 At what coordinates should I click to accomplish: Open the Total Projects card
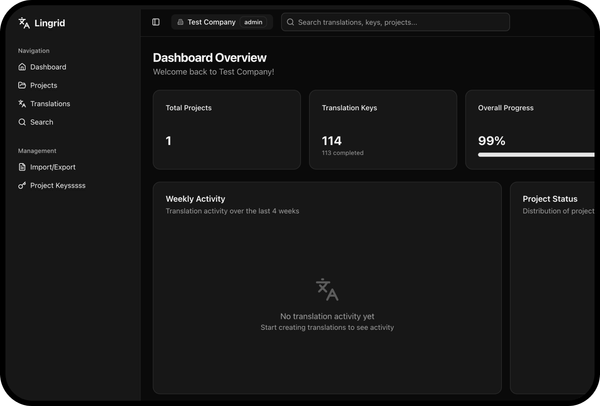[x=226, y=130]
